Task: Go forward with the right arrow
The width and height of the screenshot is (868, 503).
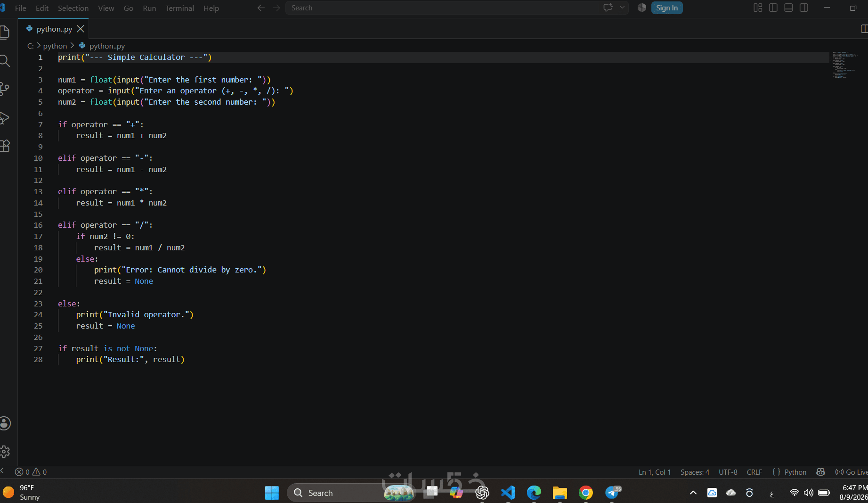Action: tap(276, 8)
